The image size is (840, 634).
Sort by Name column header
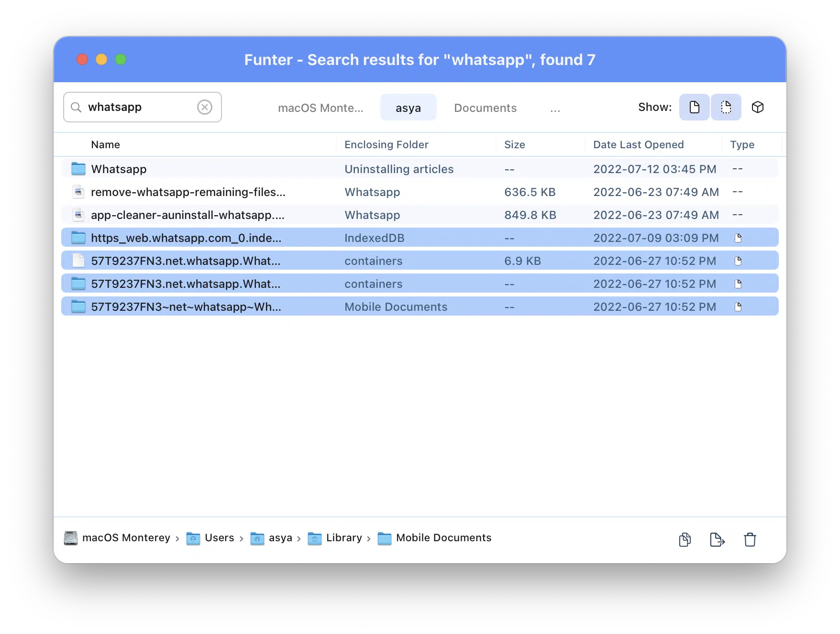105,144
